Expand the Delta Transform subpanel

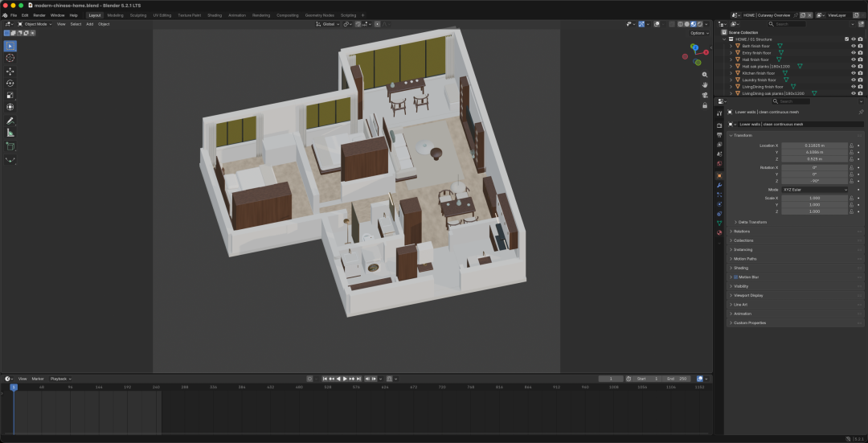click(752, 222)
